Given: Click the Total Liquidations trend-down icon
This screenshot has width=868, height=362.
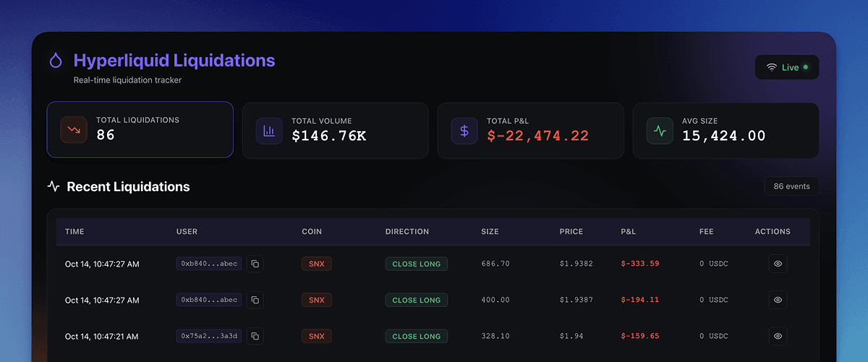Looking at the screenshot, I should 74,130.
